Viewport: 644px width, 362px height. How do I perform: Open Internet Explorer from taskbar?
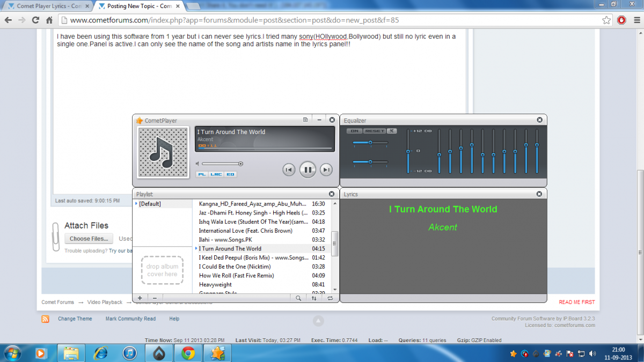[100, 353]
